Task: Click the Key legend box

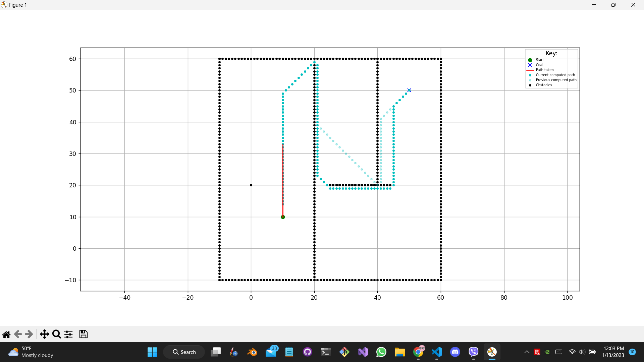Action: (551, 69)
